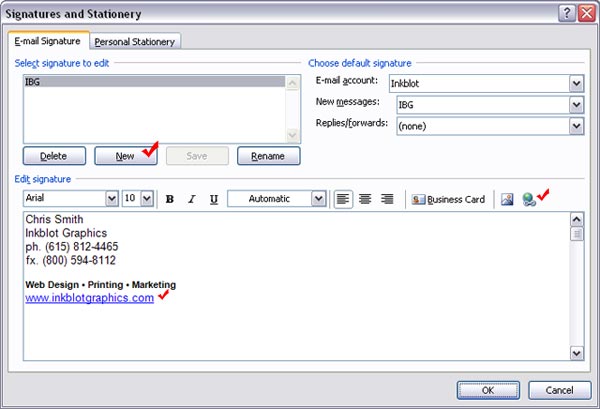600x409 pixels.
Task: Switch to the Personal Stationery tab
Action: pos(135,42)
